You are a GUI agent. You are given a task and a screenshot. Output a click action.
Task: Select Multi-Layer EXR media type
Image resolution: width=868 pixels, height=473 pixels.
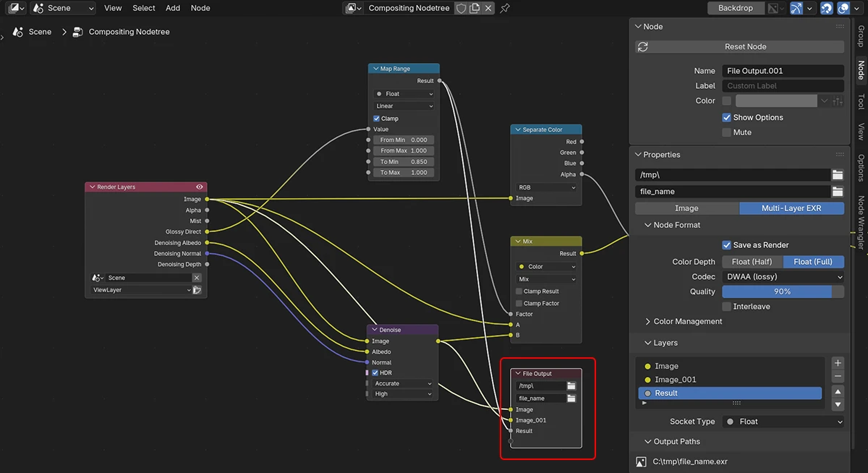[x=791, y=208]
